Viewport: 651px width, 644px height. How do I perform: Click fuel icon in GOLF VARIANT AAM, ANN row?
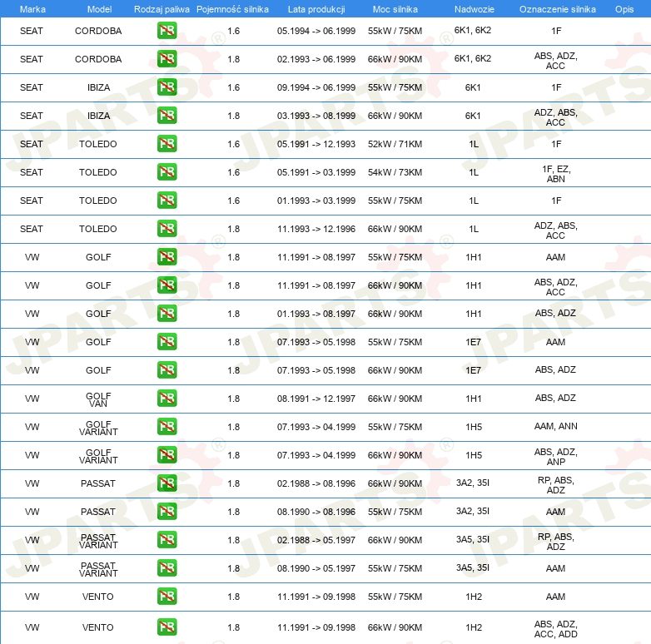tap(166, 427)
